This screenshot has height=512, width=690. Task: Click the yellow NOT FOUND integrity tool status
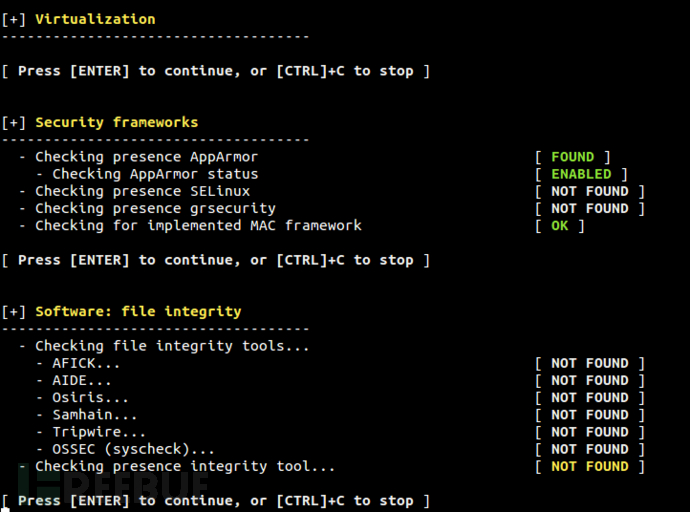pos(589,466)
